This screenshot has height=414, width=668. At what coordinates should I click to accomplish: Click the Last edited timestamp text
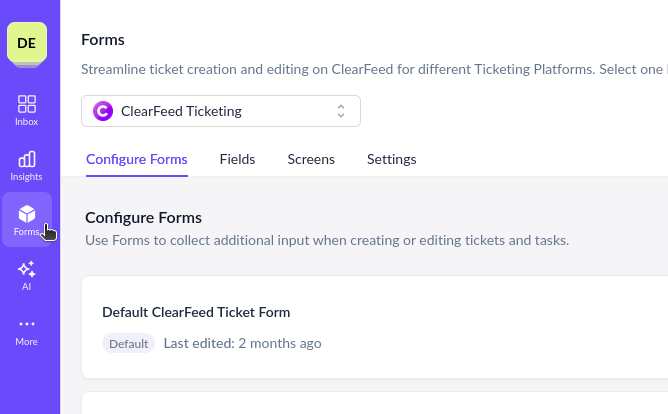coord(242,343)
